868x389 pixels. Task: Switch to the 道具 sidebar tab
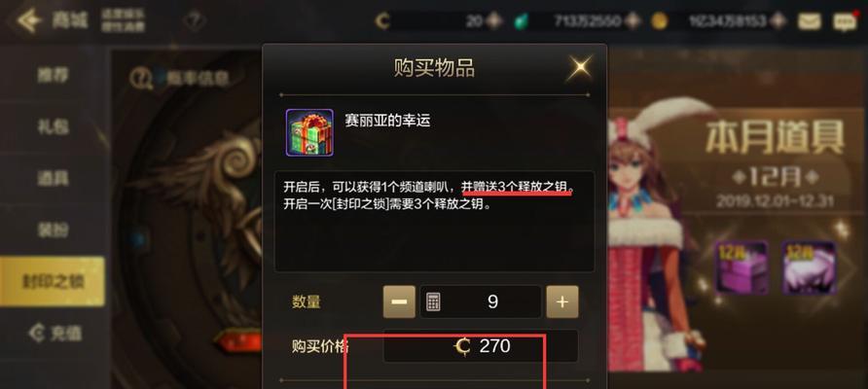(x=53, y=178)
